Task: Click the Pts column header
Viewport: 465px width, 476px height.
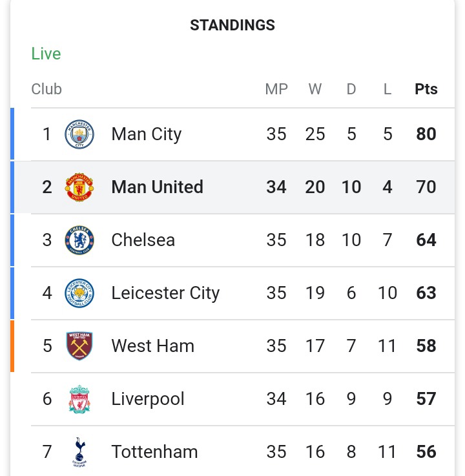Action: click(426, 89)
